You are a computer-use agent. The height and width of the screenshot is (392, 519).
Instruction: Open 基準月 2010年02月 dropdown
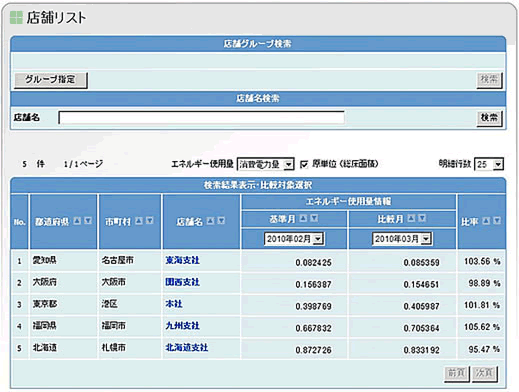pos(294,239)
